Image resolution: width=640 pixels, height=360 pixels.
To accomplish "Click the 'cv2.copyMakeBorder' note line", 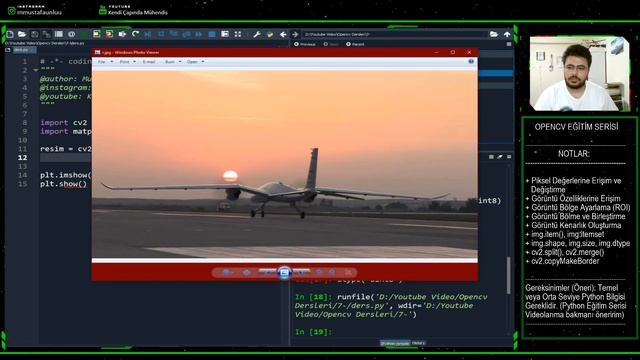I will tap(565, 261).
